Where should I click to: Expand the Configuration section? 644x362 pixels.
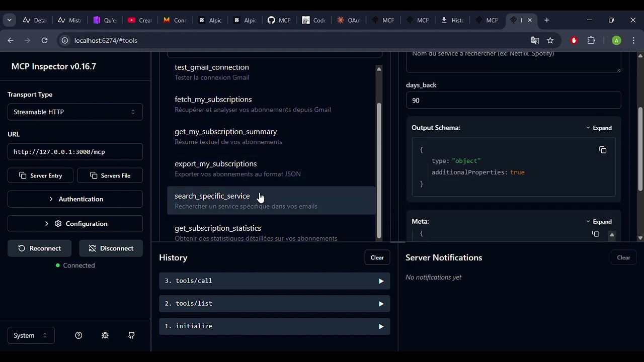75,224
